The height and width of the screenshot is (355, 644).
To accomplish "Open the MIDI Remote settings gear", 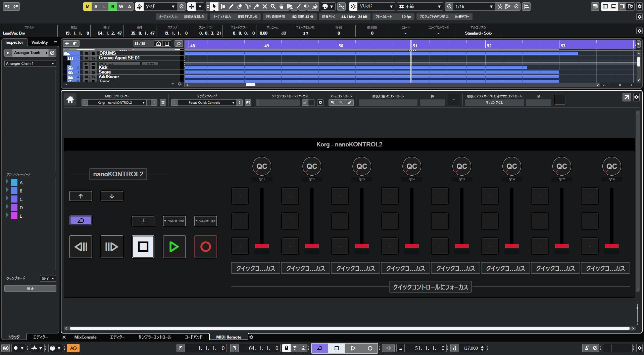I will coord(637,97).
